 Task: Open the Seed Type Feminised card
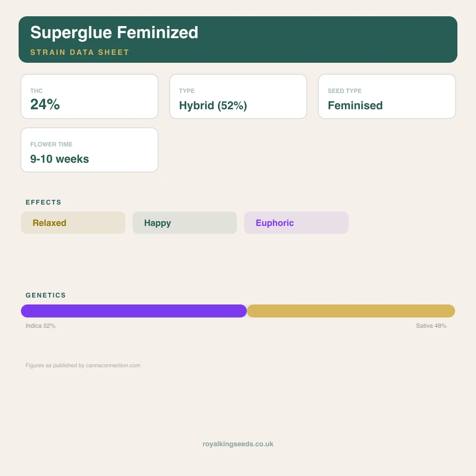pos(387,97)
